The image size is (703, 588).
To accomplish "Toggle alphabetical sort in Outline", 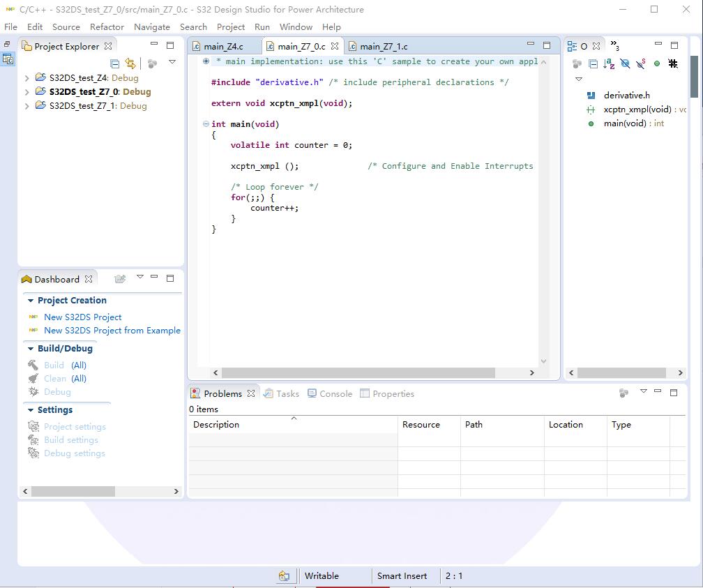I will [x=609, y=64].
